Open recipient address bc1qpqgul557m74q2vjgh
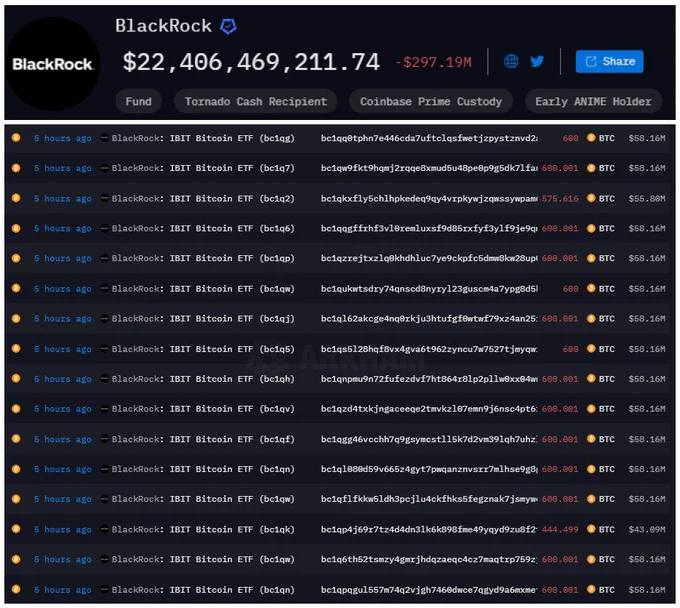680x608 pixels. (x=429, y=590)
